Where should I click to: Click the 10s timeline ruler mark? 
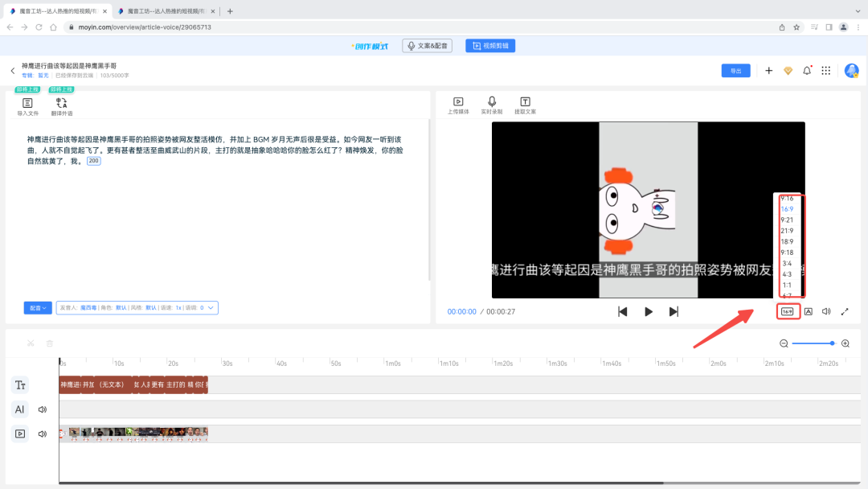tap(118, 364)
